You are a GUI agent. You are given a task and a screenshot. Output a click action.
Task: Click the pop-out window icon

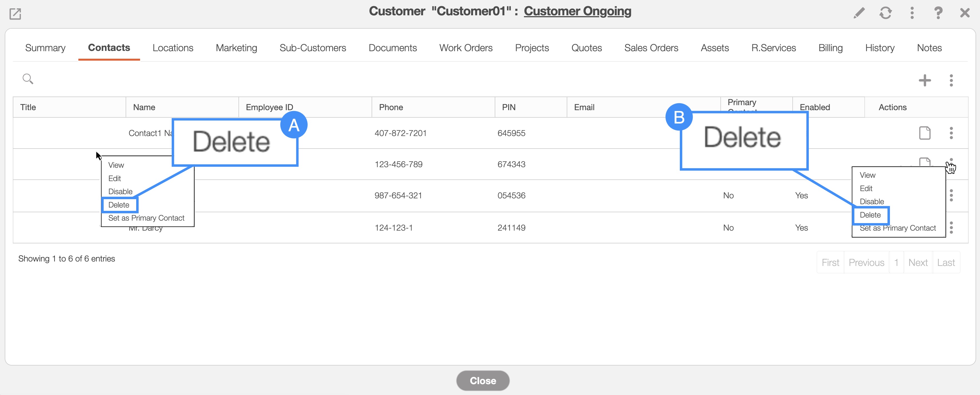15,14
